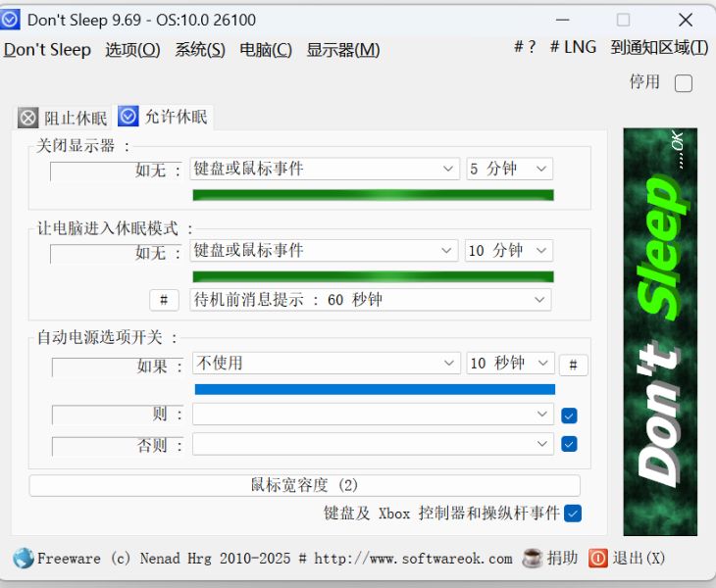
Task: Click the # LNG language menu item
Action: [573, 46]
